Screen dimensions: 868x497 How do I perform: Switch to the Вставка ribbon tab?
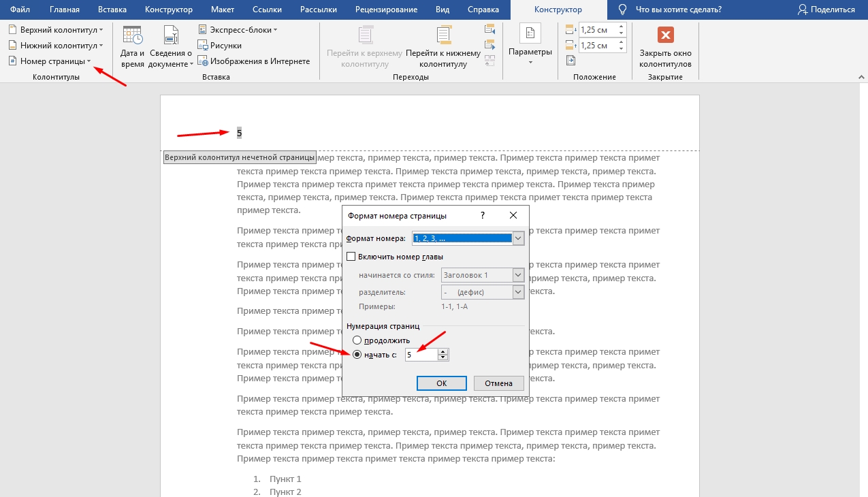pos(112,10)
